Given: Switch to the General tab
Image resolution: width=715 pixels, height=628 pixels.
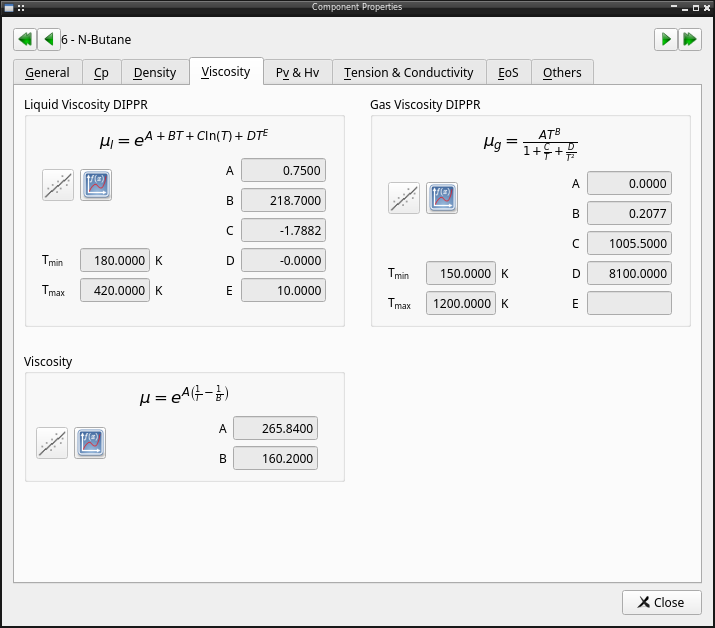Looking at the screenshot, I should [x=47, y=73].
